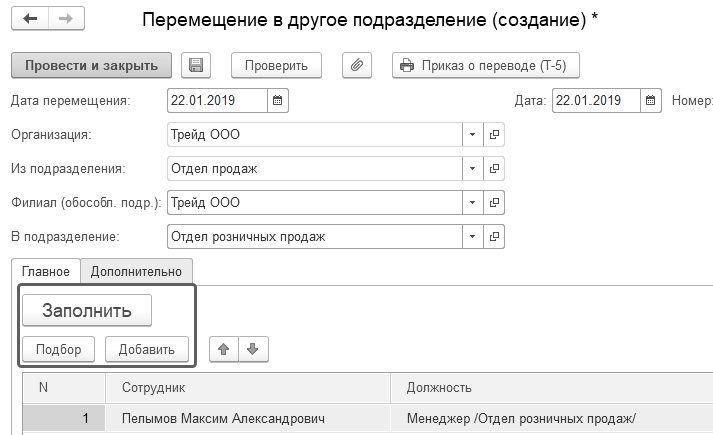
Task: Move row up with the up arrow
Action: 224,349
